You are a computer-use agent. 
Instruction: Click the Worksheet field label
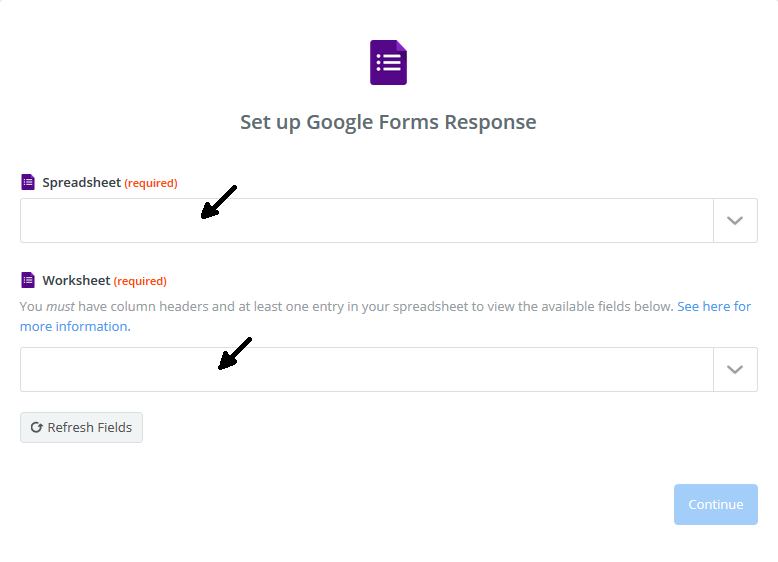pyautogui.click(x=76, y=280)
